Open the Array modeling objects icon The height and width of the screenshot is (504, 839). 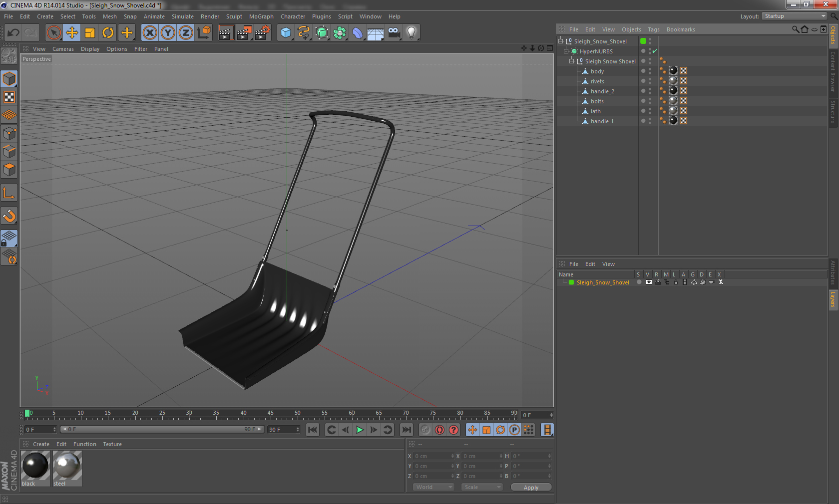coord(340,33)
